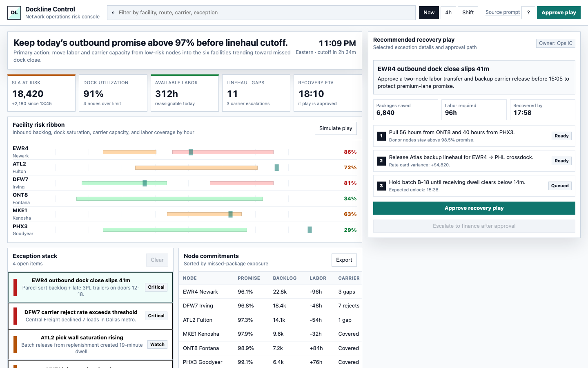The image size is (588, 368).
Task: Open the Labor required 96h tile
Action: click(474, 110)
